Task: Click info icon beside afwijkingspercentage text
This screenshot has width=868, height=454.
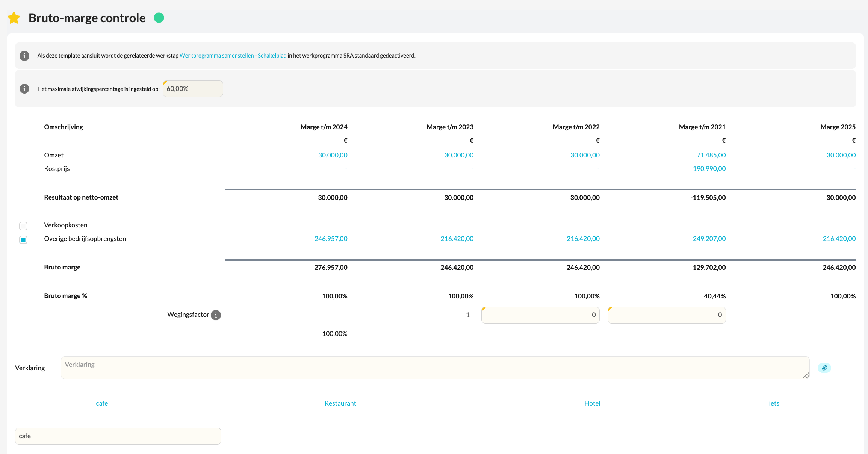Action: click(x=24, y=89)
